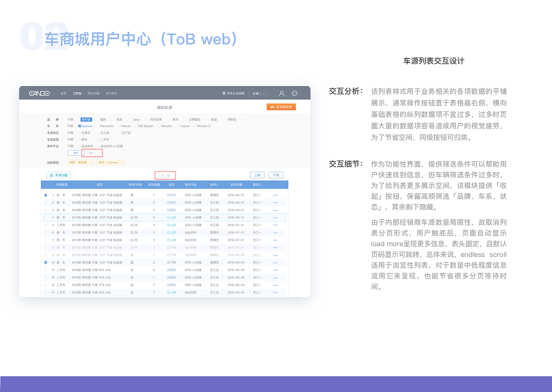Check the 灿谷好车+小店铺 platform checkbox
Image resolution: width=552 pixels, height=392 pixels.
pos(98,146)
